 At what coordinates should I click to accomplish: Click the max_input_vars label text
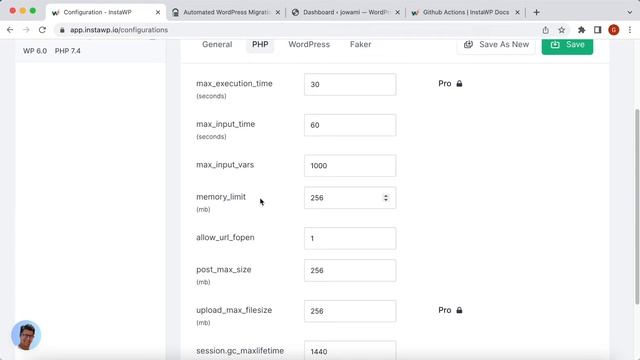(x=225, y=165)
